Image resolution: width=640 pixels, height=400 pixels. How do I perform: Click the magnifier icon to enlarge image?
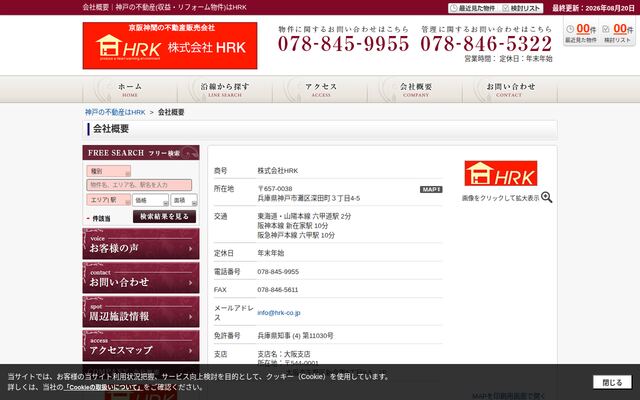pyautogui.click(x=547, y=198)
